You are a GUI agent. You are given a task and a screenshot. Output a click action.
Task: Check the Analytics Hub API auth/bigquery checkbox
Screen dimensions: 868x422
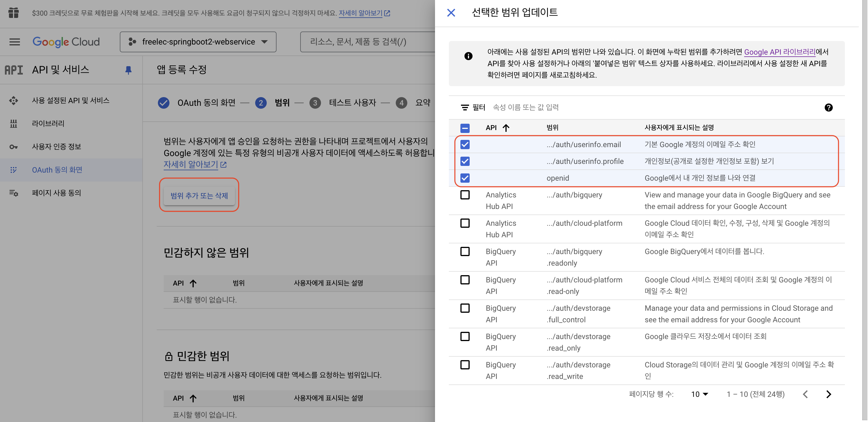click(465, 195)
